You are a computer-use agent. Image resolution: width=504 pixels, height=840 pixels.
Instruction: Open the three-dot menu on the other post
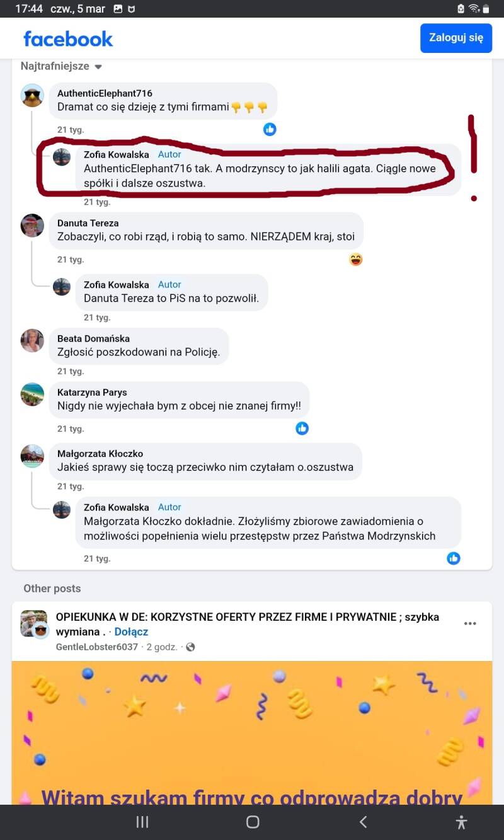[470, 624]
